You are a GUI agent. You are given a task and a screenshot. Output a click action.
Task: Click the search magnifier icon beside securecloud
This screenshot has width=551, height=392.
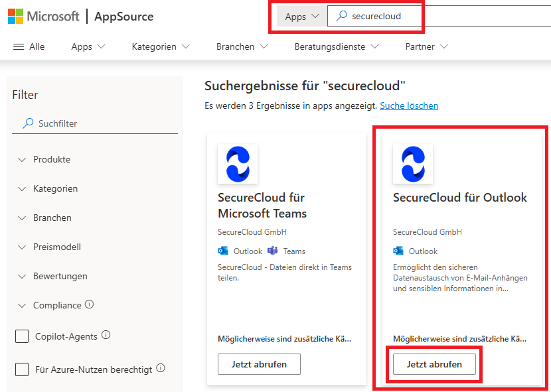tap(342, 16)
